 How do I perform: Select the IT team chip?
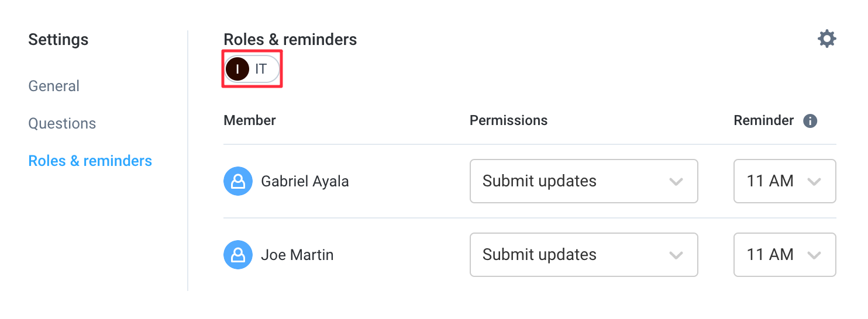252,69
